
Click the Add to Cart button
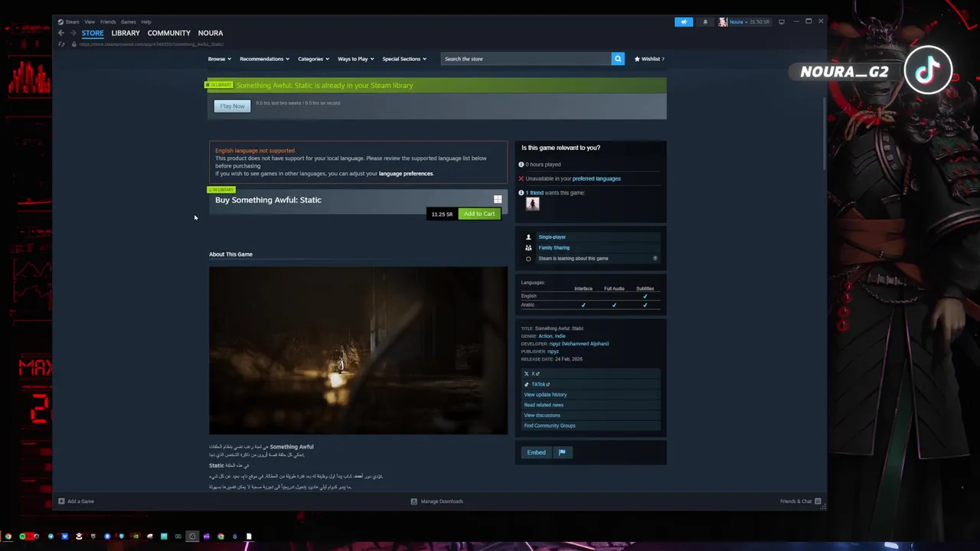479,214
